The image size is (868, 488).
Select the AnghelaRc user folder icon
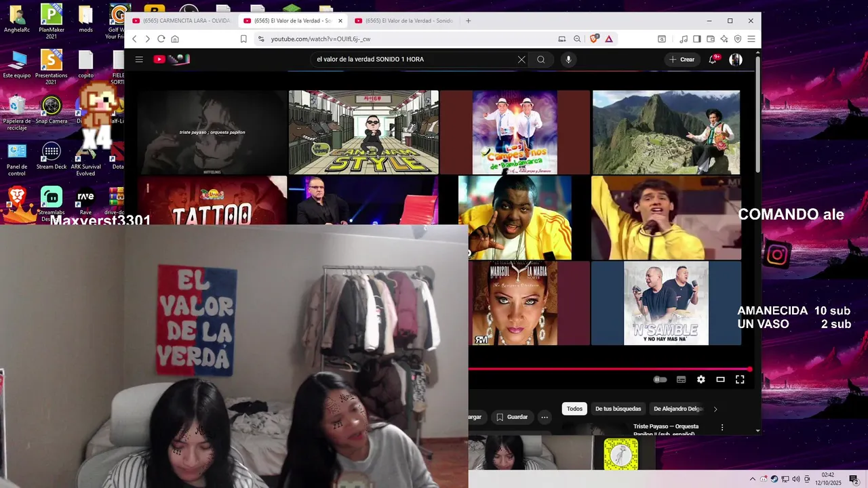click(17, 19)
